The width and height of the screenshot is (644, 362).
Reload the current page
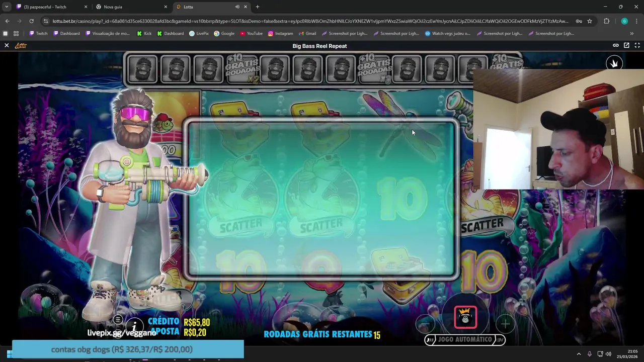click(x=31, y=21)
